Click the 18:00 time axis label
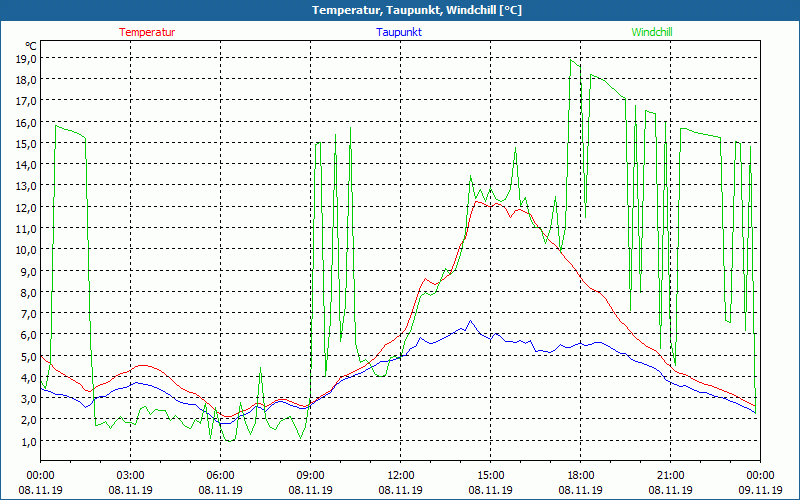800x500 pixels. pos(581,476)
